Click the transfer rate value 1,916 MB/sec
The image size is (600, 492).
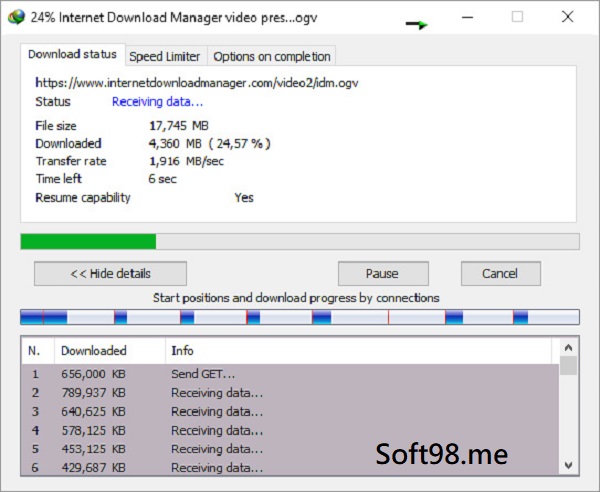186,161
